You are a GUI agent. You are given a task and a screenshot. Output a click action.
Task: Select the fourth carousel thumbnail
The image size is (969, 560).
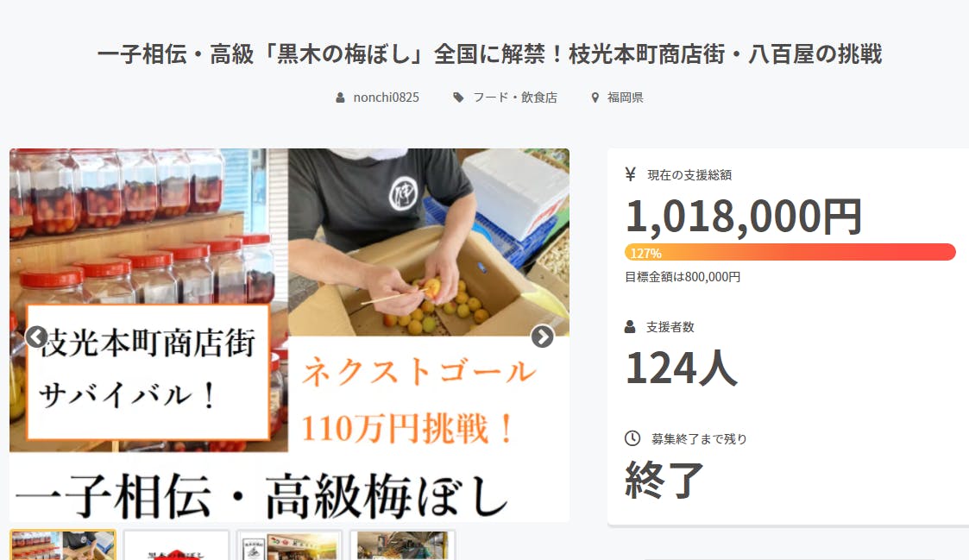pos(402,545)
